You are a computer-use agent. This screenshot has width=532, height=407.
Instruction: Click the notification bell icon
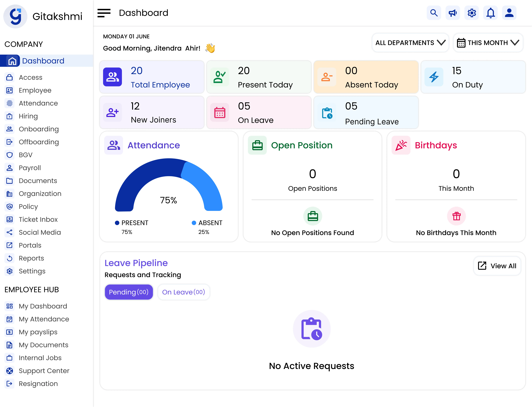click(x=491, y=13)
